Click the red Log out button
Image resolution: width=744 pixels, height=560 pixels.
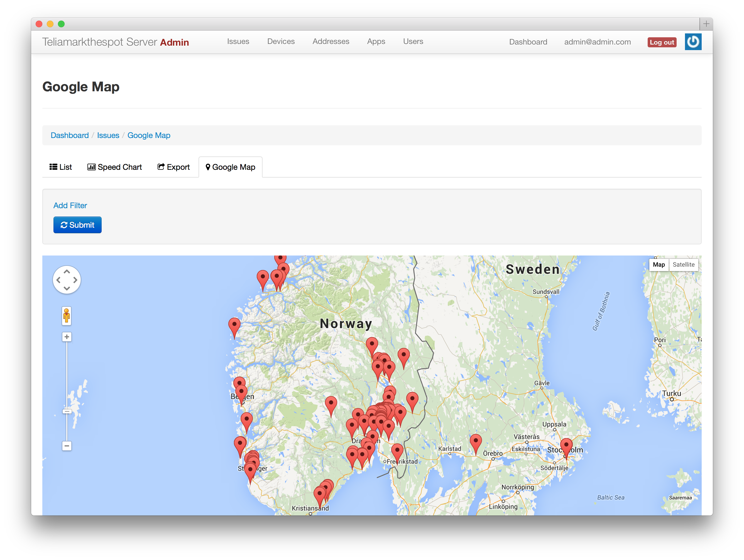662,42
